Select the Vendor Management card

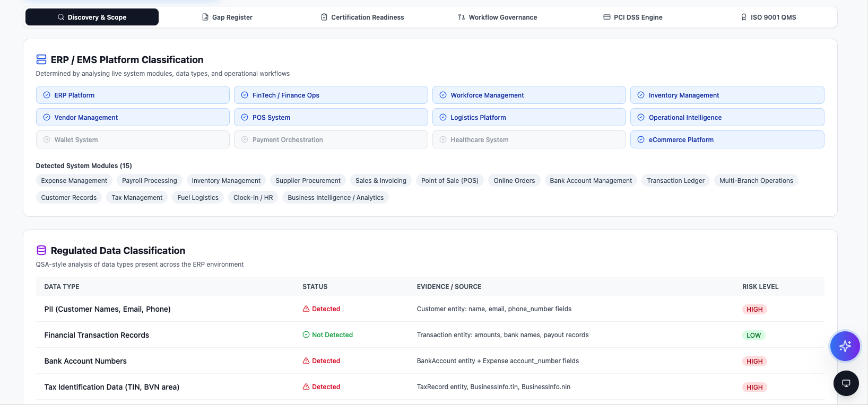[133, 117]
